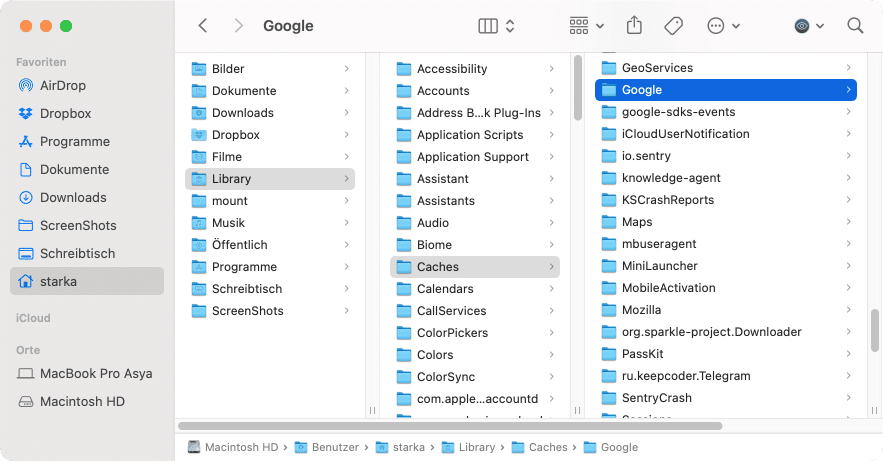
Task: Select Dokumente in the sidebar
Action: 87,170
